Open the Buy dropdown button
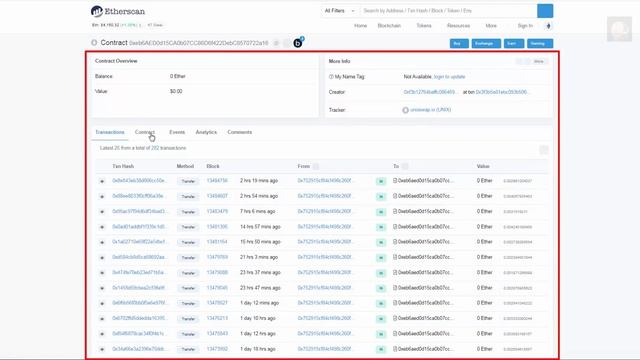The width and height of the screenshot is (640, 360). [x=459, y=43]
